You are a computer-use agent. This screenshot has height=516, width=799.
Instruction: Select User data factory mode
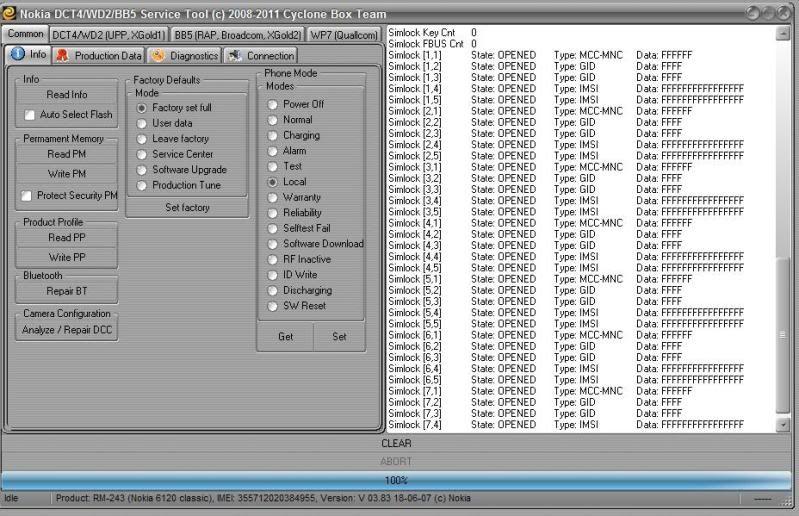pos(143,123)
